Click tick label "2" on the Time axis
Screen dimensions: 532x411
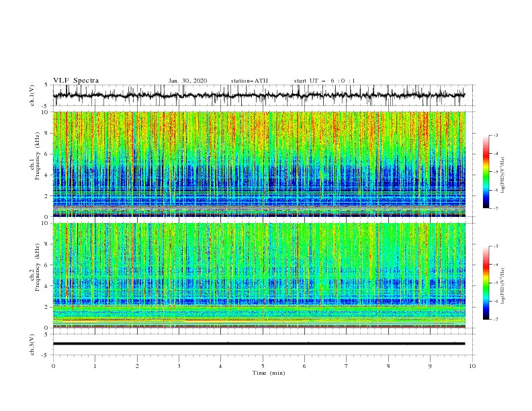(137, 366)
